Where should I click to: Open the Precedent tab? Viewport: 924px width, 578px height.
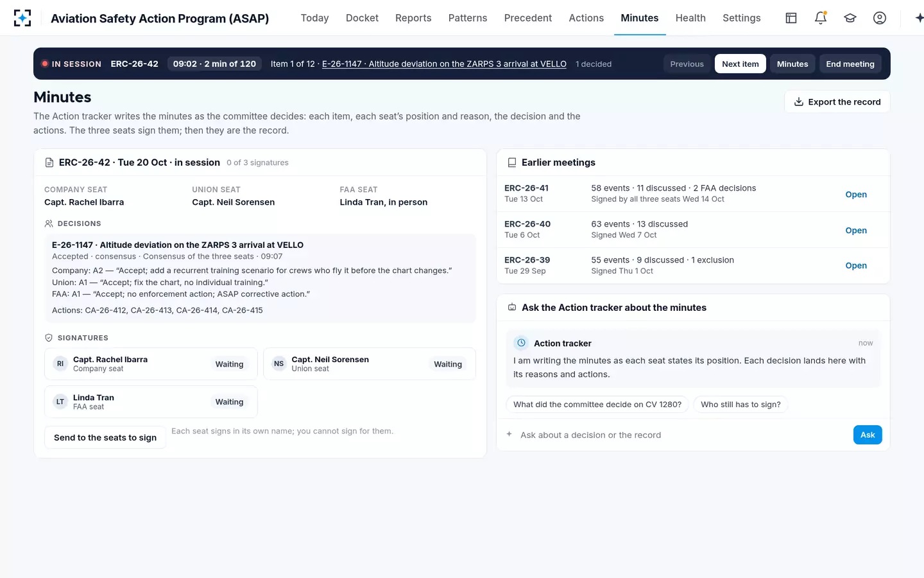tap(528, 18)
